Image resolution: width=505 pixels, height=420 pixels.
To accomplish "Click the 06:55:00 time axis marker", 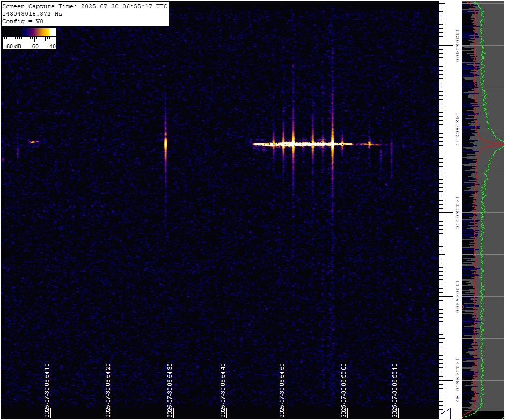I will coord(343,390).
